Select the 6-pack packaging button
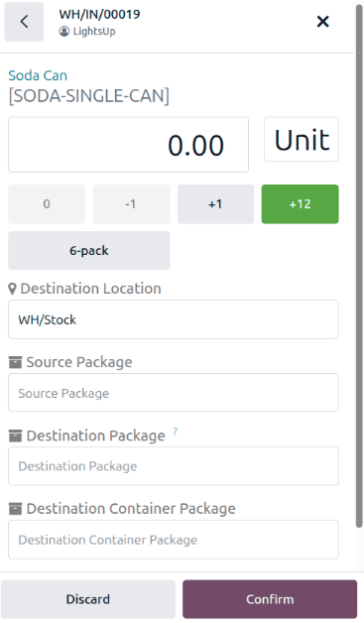Image resolution: width=364 pixels, height=623 pixels. tap(89, 251)
